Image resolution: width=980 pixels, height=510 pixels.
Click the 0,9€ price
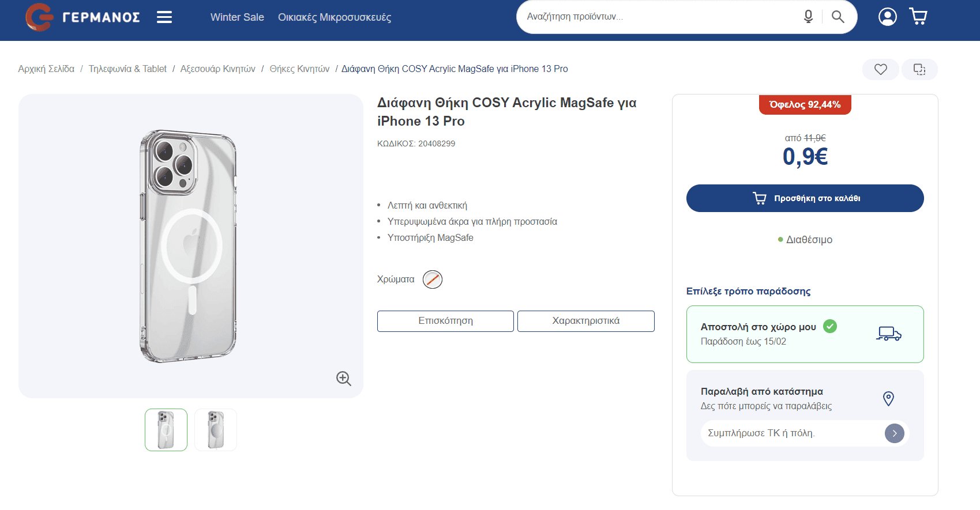pyautogui.click(x=805, y=157)
